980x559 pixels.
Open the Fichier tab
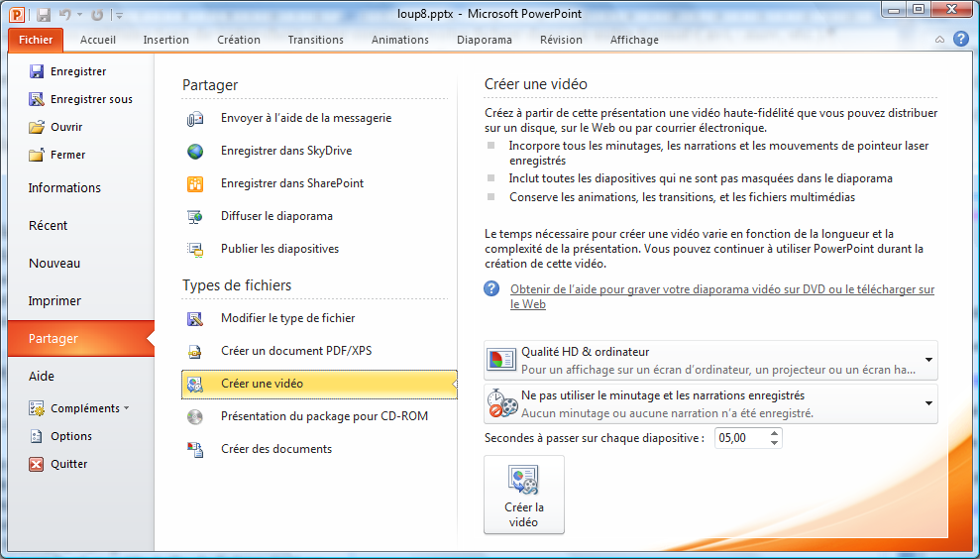(36, 40)
